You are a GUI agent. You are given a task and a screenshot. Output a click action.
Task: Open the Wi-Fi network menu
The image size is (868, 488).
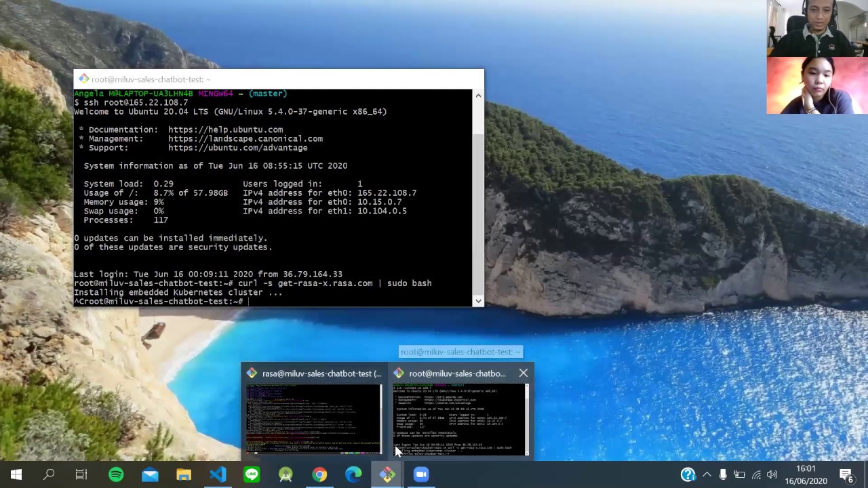coord(756,474)
